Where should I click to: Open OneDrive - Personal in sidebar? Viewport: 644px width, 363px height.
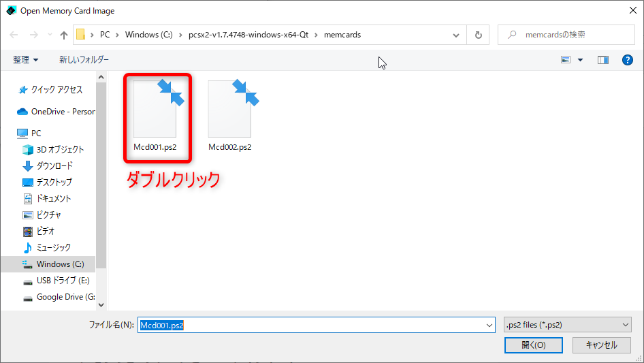point(57,112)
